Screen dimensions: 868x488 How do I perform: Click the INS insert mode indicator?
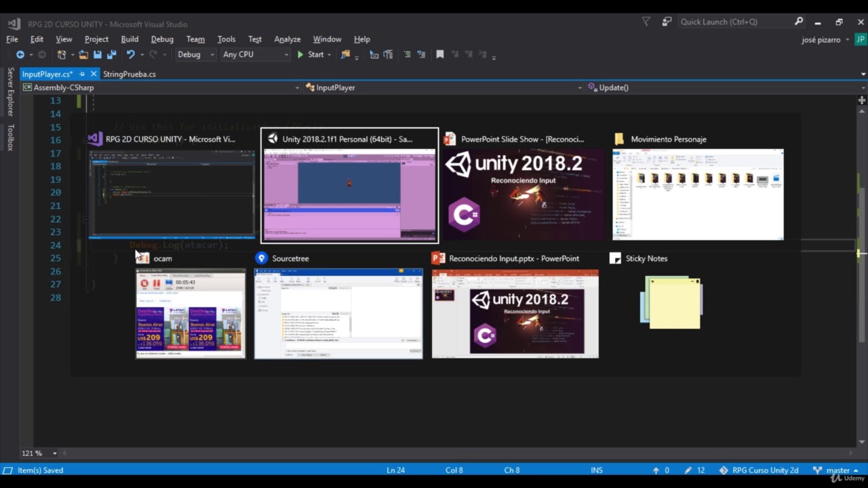(597, 470)
